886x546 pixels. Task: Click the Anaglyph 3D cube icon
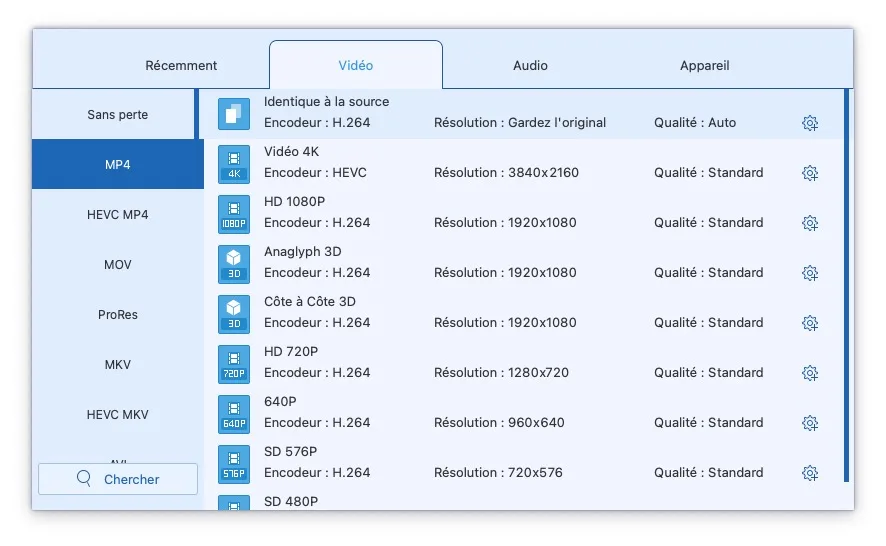(x=234, y=264)
